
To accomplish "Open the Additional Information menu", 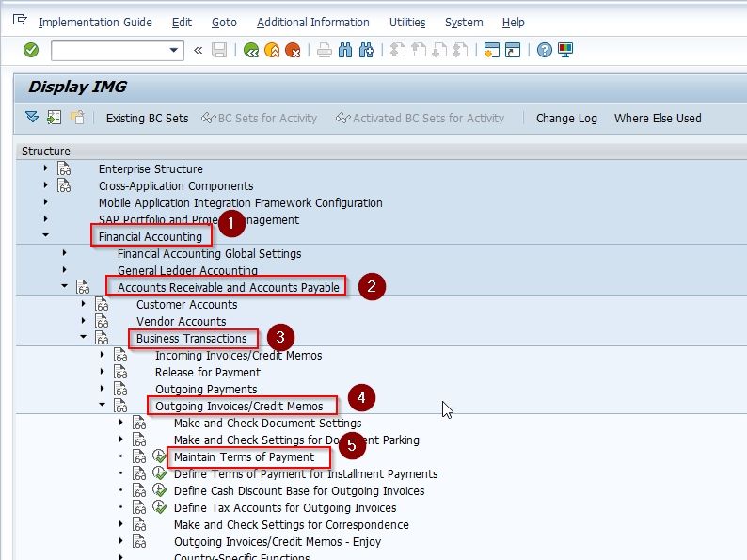I will (x=313, y=23).
